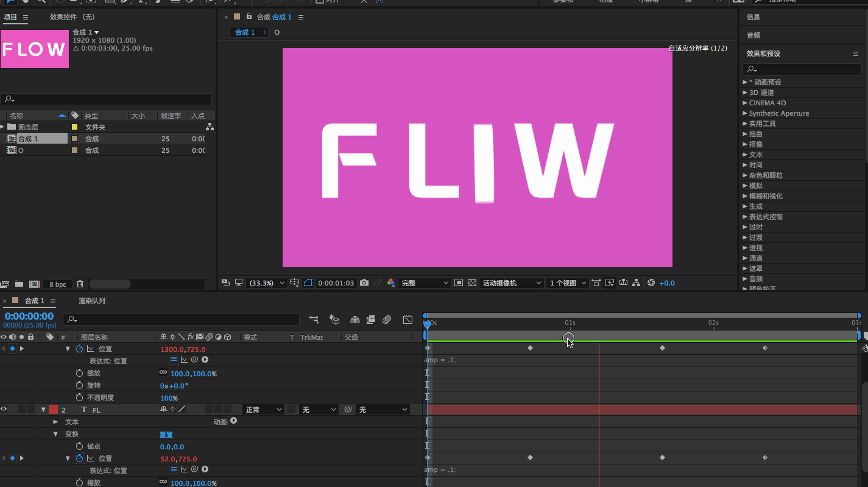Open the 33.3% magnification dropdown
This screenshot has height=487, width=868.
point(268,283)
